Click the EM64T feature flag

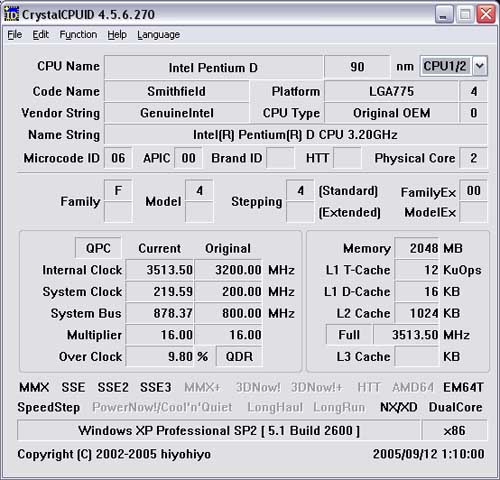[463, 387]
